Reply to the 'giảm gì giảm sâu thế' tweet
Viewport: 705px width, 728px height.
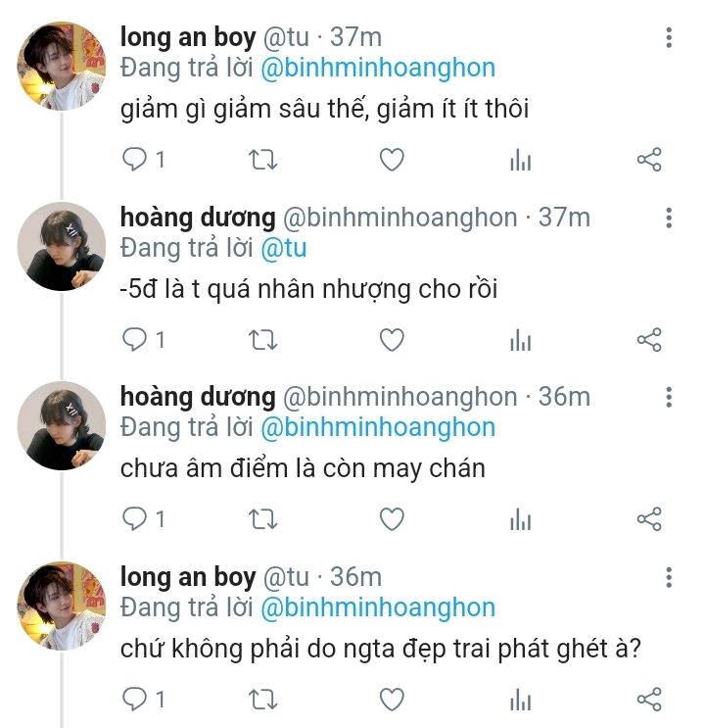point(136,160)
